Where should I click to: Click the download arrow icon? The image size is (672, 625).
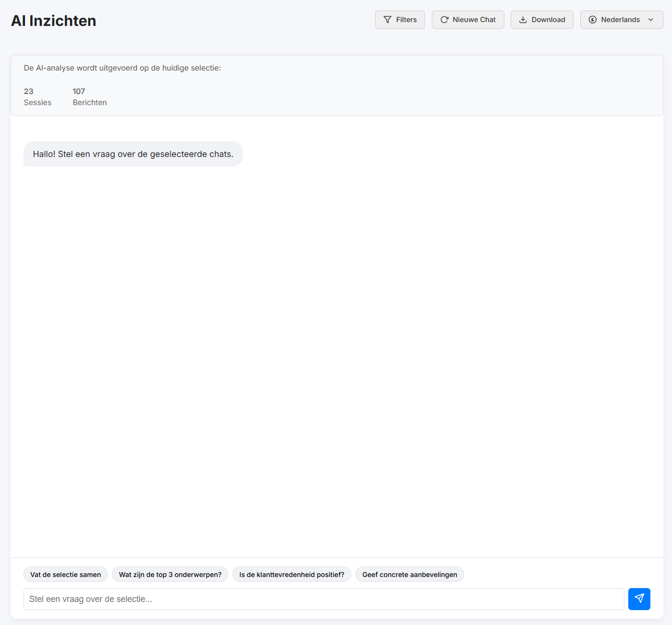[x=522, y=20]
